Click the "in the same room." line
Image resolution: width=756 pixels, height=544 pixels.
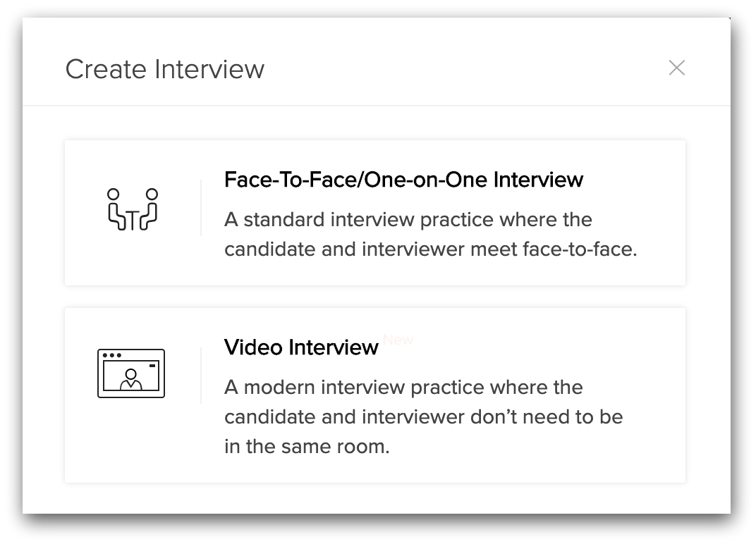[x=307, y=447]
